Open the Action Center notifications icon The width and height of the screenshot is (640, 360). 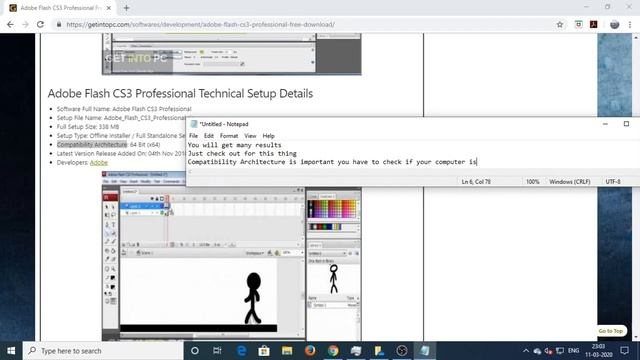pyautogui.click(x=624, y=351)
